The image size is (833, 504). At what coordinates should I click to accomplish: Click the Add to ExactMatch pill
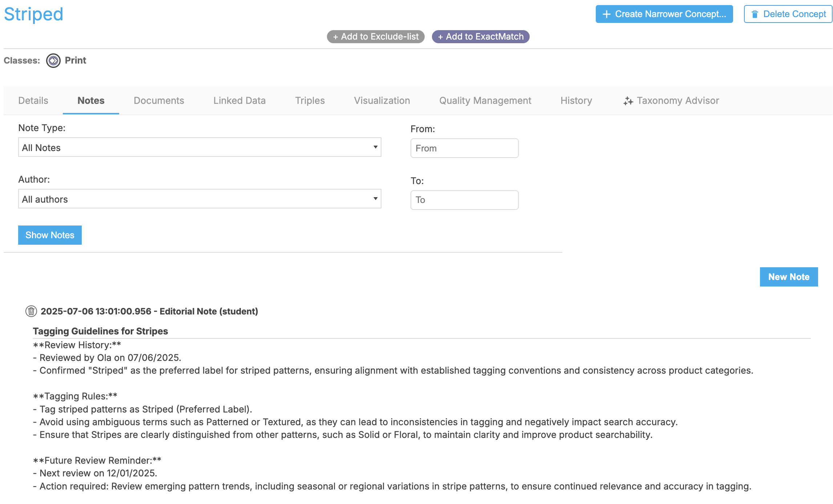click(x=481, y=37)
